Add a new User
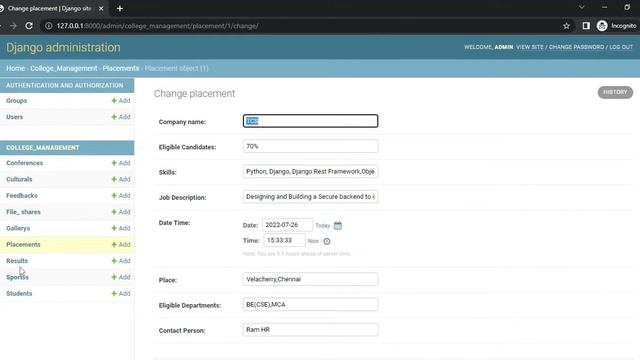 point(121,117)
